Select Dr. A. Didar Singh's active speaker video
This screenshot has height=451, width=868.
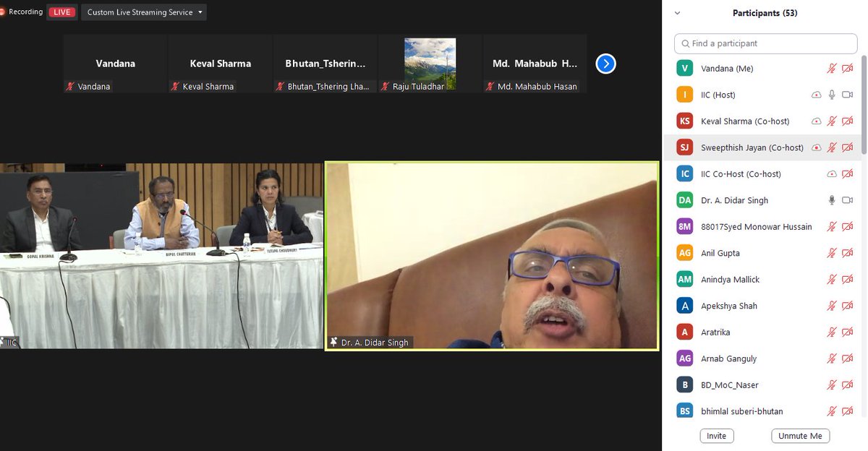click(x=492, y=256)
